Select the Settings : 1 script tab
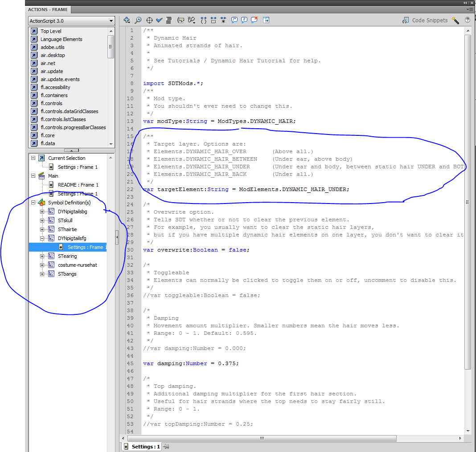The height and width of the screenshot is (452, 476). (x=142, y=447)
